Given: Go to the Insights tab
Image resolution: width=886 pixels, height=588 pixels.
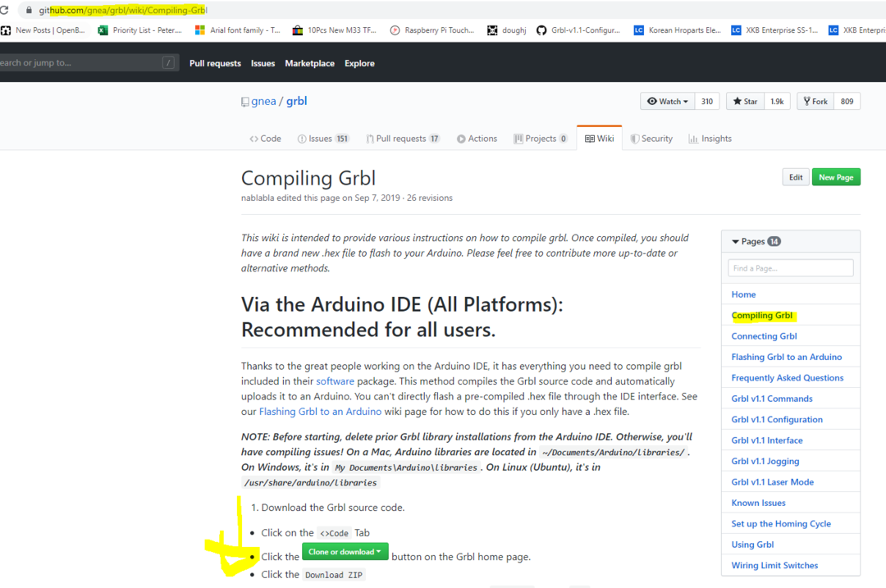Looking at the screenshot, I should tap(710, 139).
